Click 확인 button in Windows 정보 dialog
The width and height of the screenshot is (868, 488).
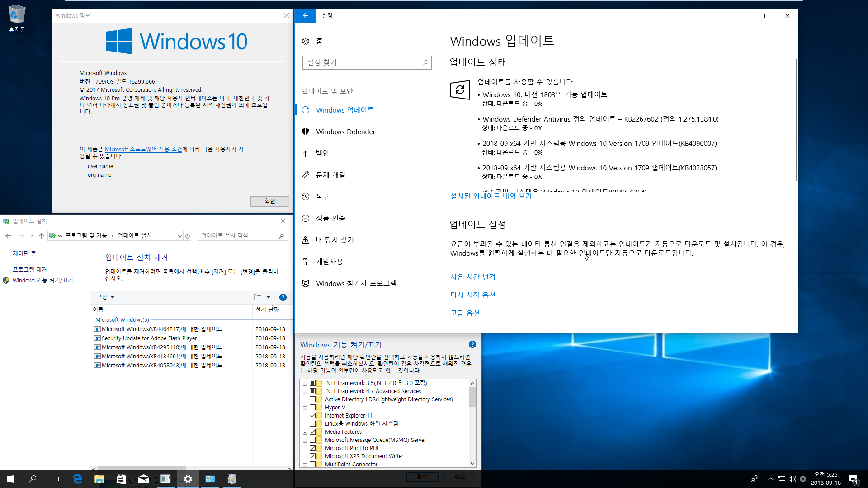coord(270,201)
